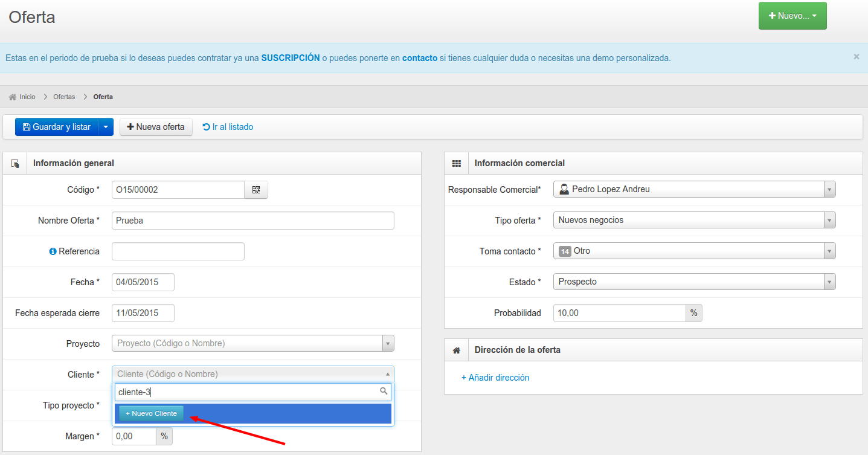
Task: Click the + Nuevo Cliente button
Action: pos(152,413)
